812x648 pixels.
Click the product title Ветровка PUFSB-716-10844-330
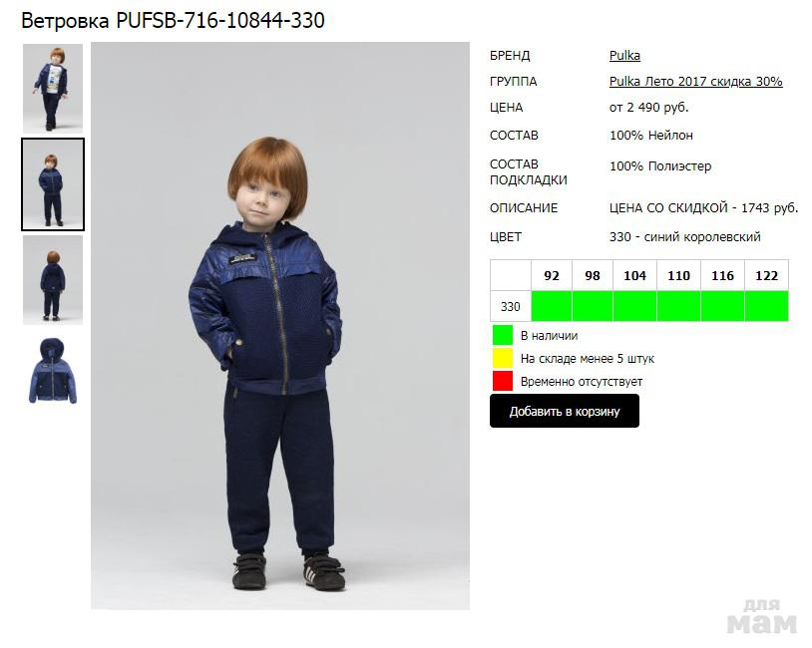173,21
